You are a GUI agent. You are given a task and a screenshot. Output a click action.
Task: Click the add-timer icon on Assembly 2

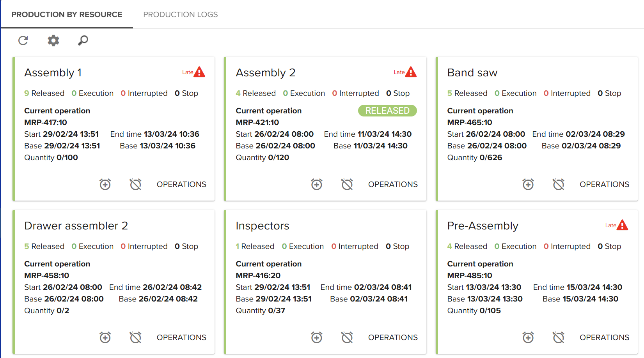click(x=317, y=184)
